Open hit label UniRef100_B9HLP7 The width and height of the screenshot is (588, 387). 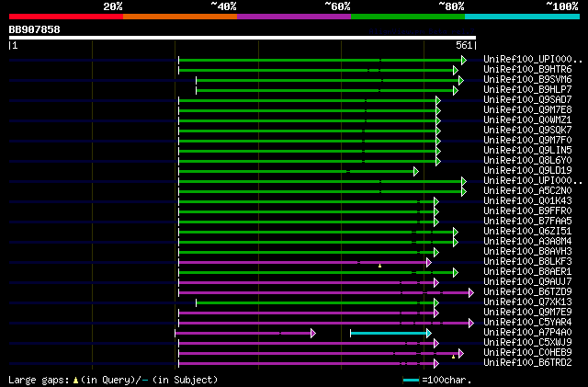[x=527, y=90]
